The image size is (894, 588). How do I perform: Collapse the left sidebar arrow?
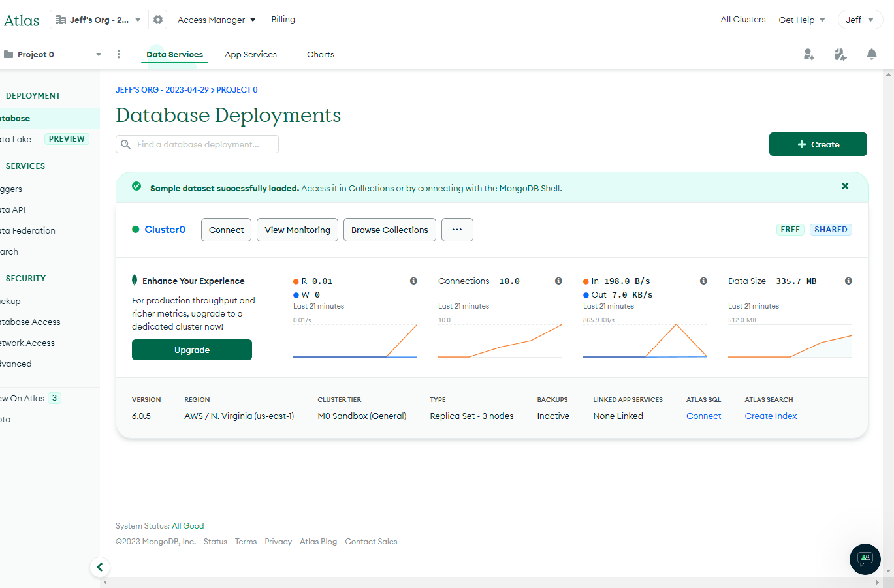pyautogui.click(x=100, y=567)
